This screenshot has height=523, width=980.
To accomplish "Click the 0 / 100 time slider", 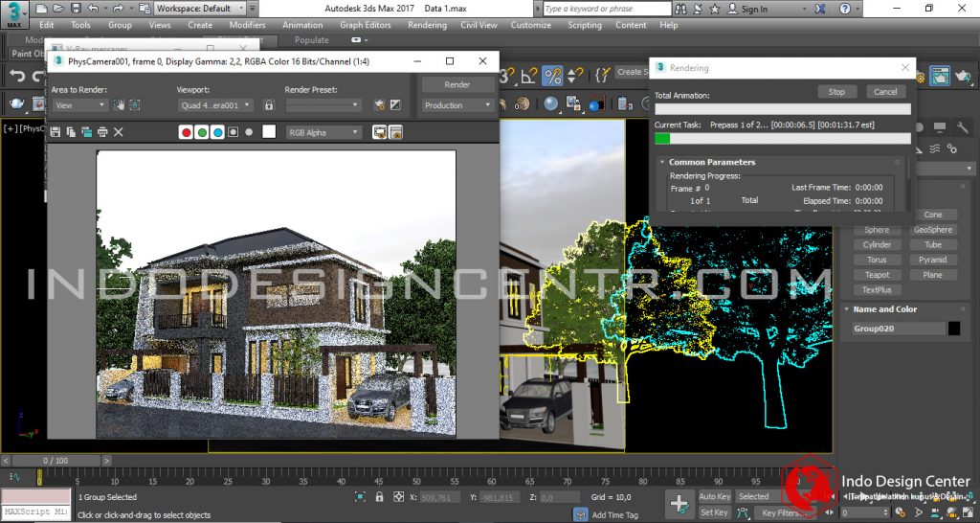I will coord(56,461).
